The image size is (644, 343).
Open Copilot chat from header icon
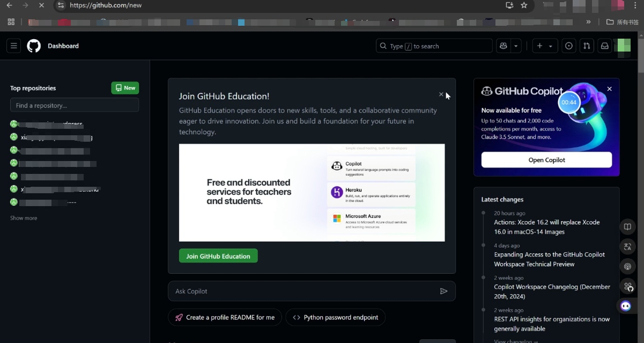click(503, 46)
